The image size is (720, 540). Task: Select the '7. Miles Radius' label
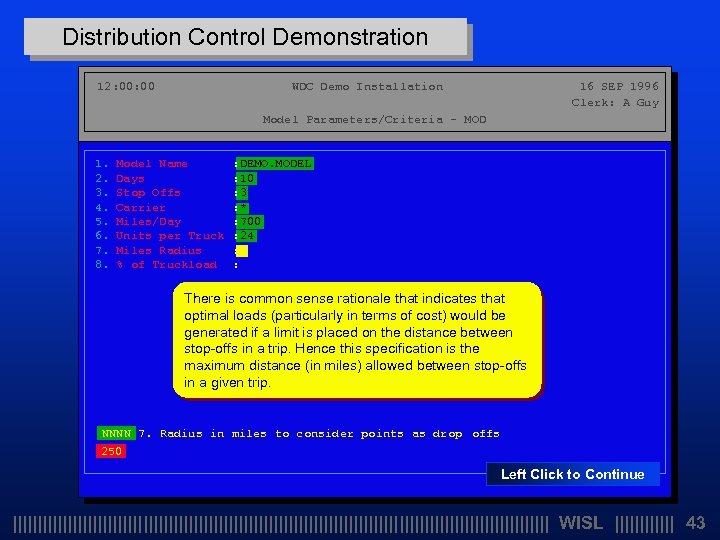[x=148, y=251]
